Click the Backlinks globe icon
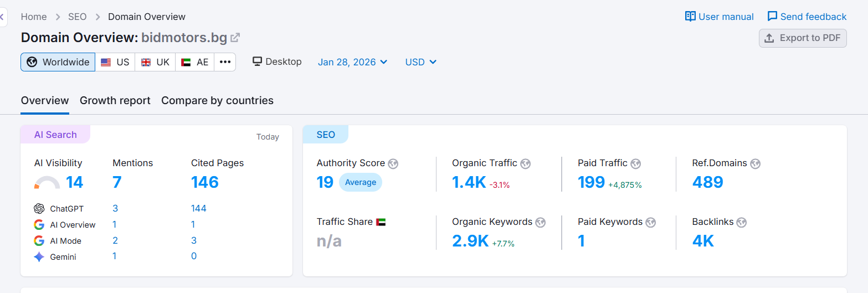 point(742,222)
